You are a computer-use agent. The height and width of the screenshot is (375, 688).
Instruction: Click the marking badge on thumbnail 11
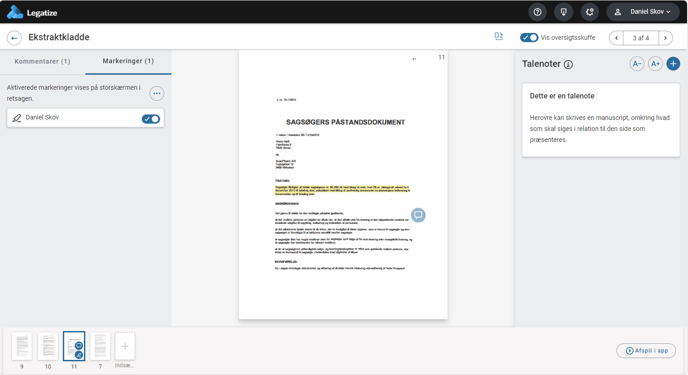click(x=79, y=355)
